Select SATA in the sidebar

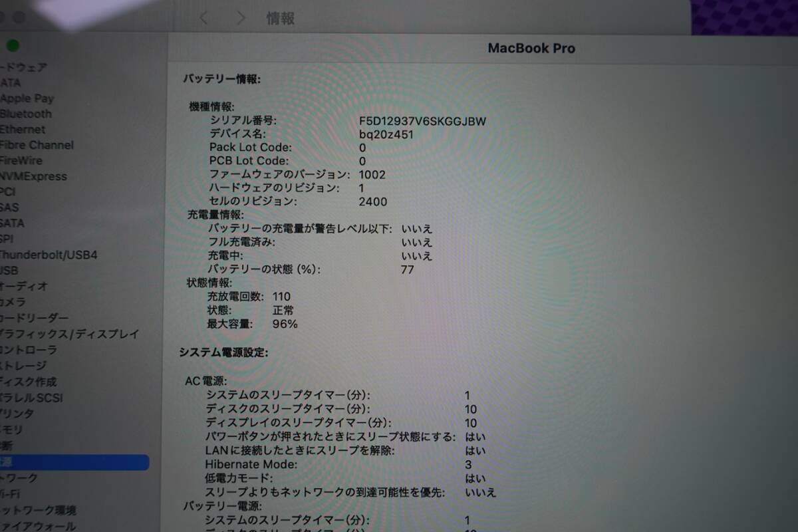[12, 223]
